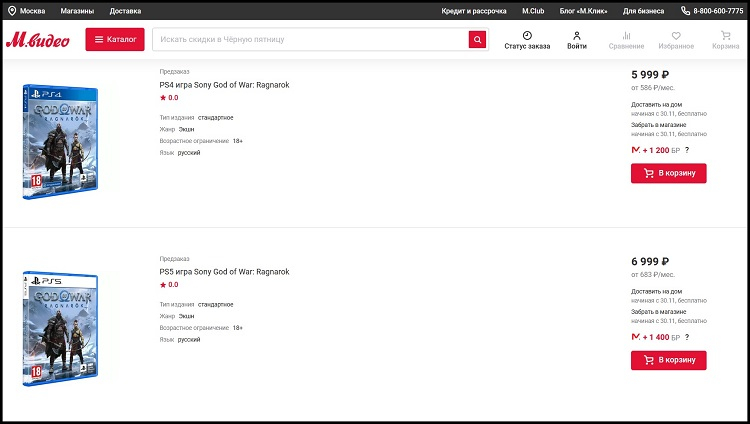
Task: Click the Войти user icon
Action: coord(577,35)
